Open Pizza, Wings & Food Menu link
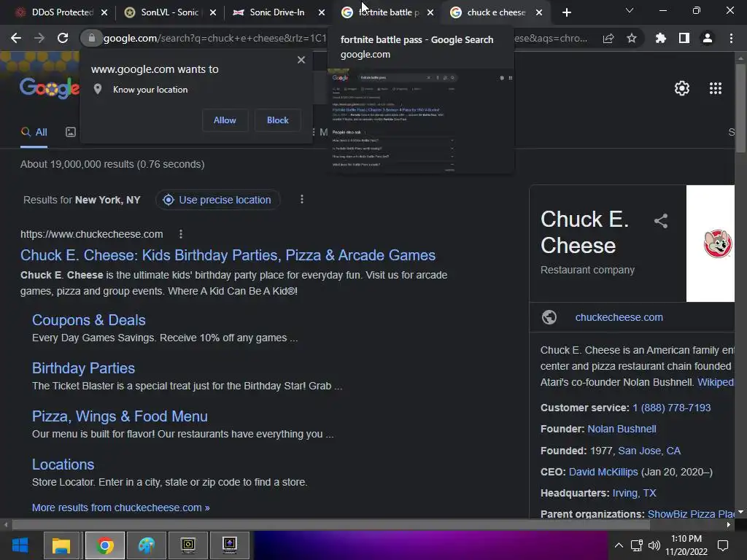This screenshot has width=747, height=560. 120,416
